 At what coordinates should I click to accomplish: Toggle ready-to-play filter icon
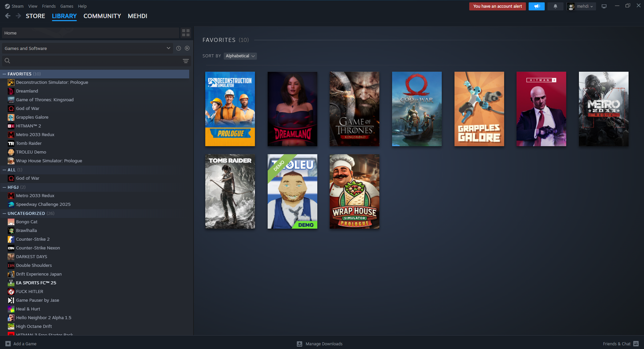point(187,48)
